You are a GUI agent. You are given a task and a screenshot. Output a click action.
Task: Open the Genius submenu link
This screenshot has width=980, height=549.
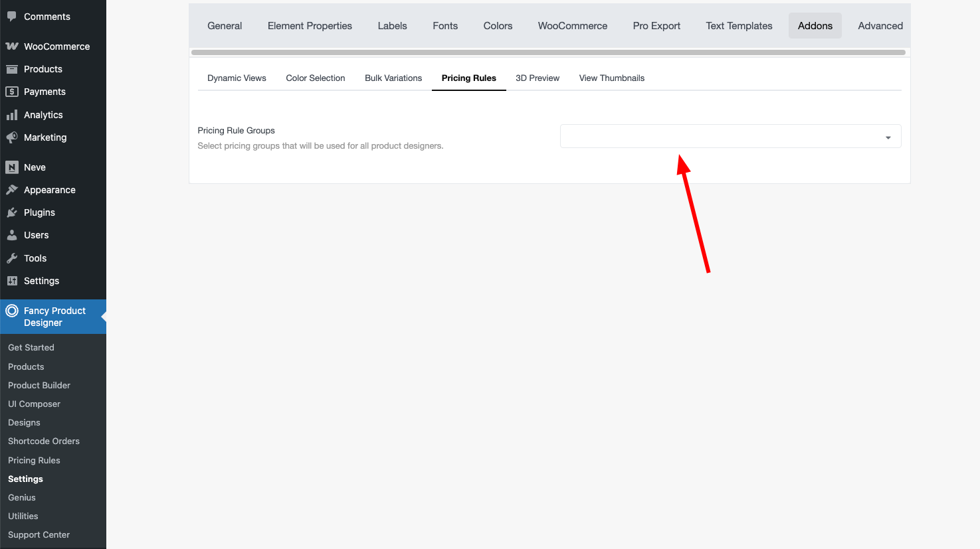[x=22, y=497]
